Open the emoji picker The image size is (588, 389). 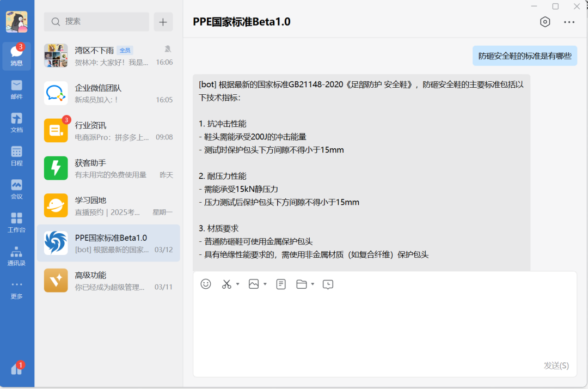[206, 284]
